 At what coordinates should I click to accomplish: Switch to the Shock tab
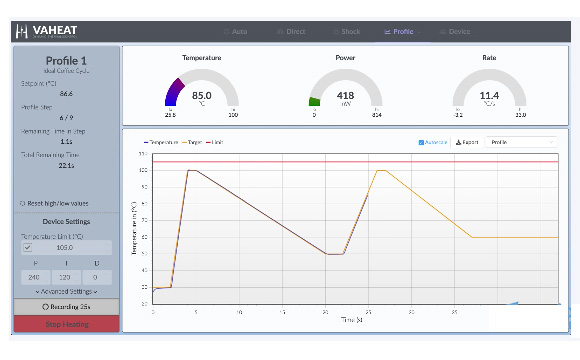pos(347,32)
